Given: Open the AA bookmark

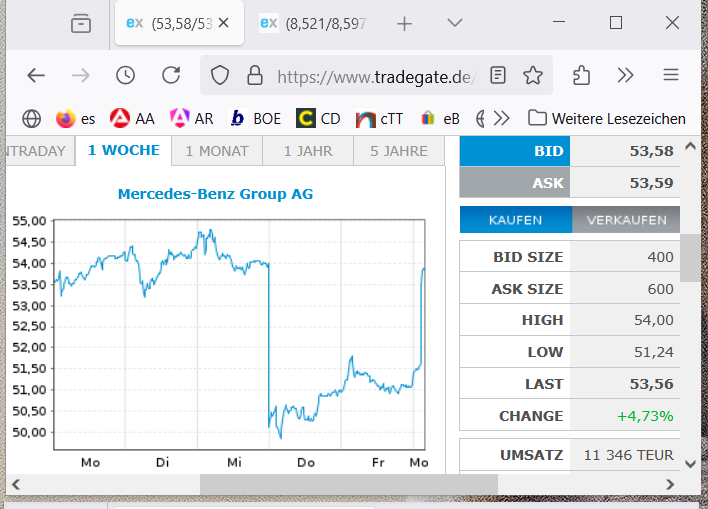Looking at the screenshot, I should [132, 118].
